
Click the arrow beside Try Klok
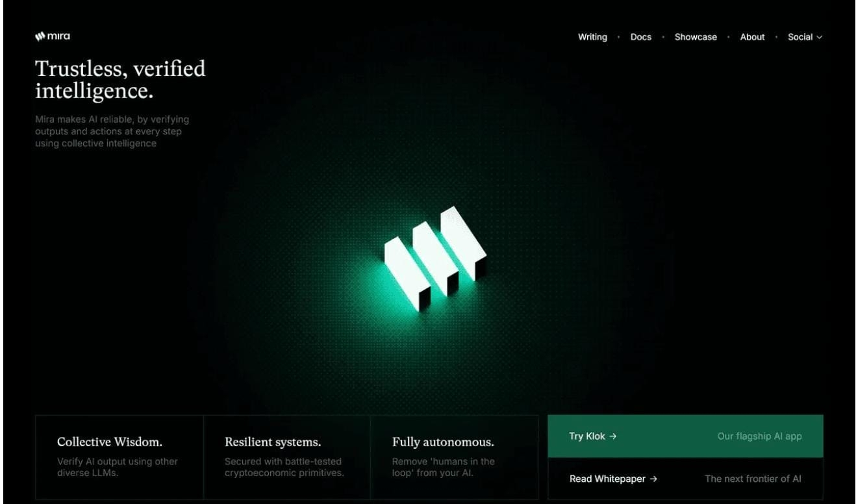click(x=613, y=436)
